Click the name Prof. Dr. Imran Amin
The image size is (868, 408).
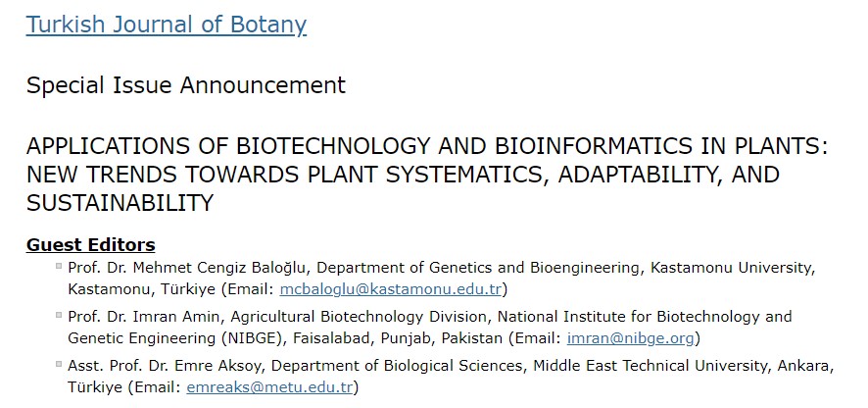point(146,317)
